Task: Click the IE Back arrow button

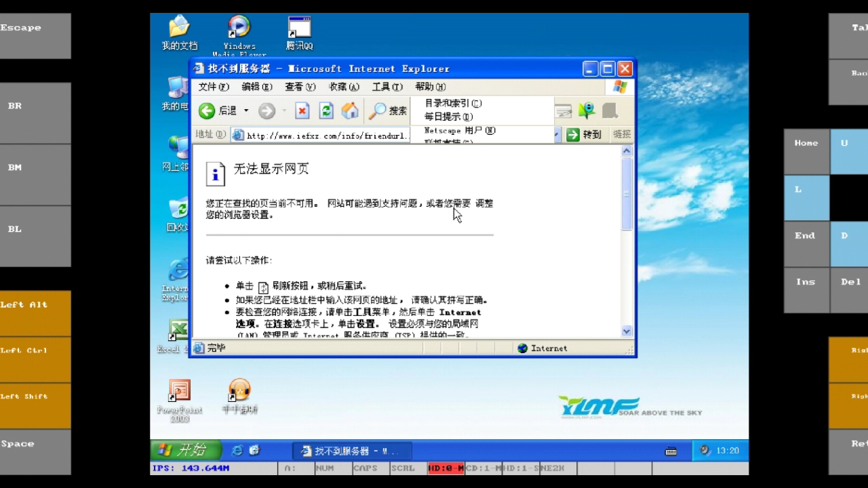Action: click(207, 111)
